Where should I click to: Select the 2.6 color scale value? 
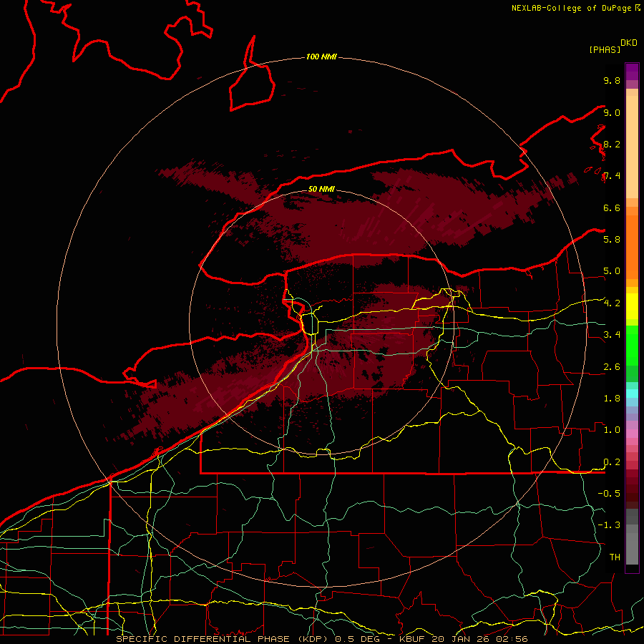612,366
